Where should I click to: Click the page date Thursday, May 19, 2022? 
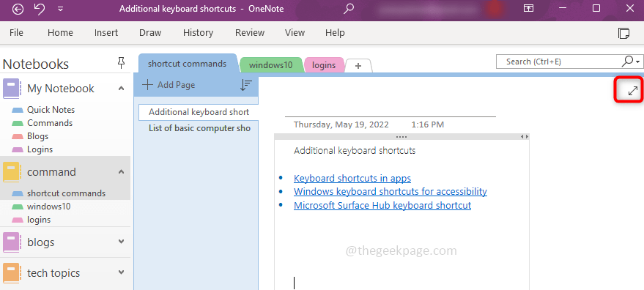(x=341, y=124)
